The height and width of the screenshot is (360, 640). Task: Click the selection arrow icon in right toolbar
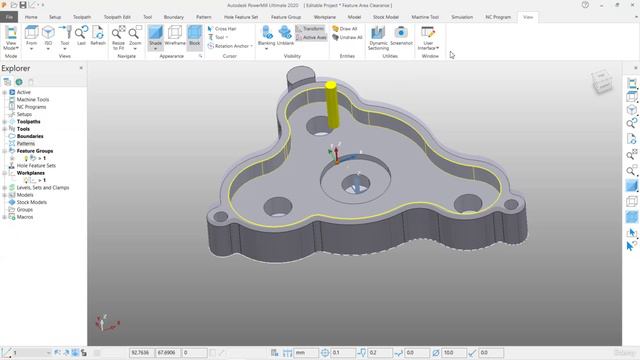(631, 233)
